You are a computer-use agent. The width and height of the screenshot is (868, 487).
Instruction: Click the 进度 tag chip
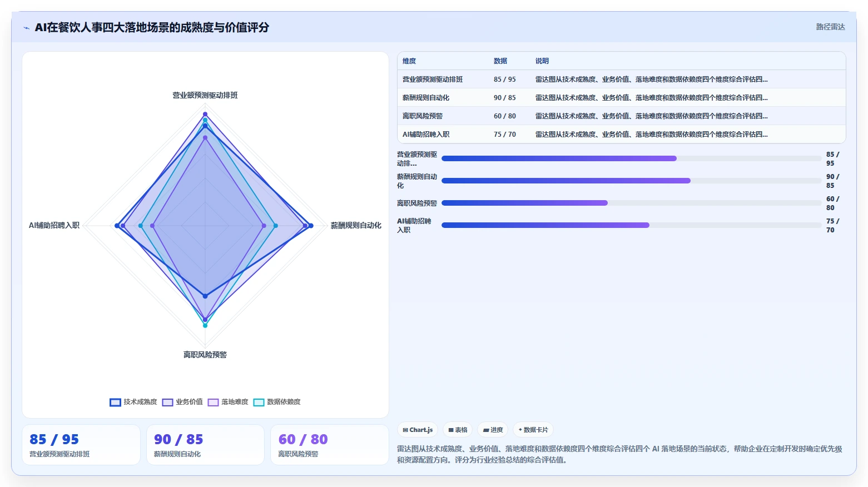(493, 430)
